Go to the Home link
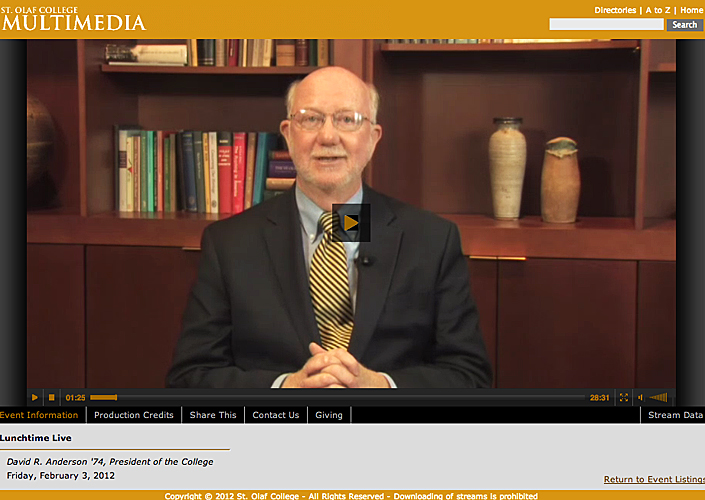 click(692, 10)
